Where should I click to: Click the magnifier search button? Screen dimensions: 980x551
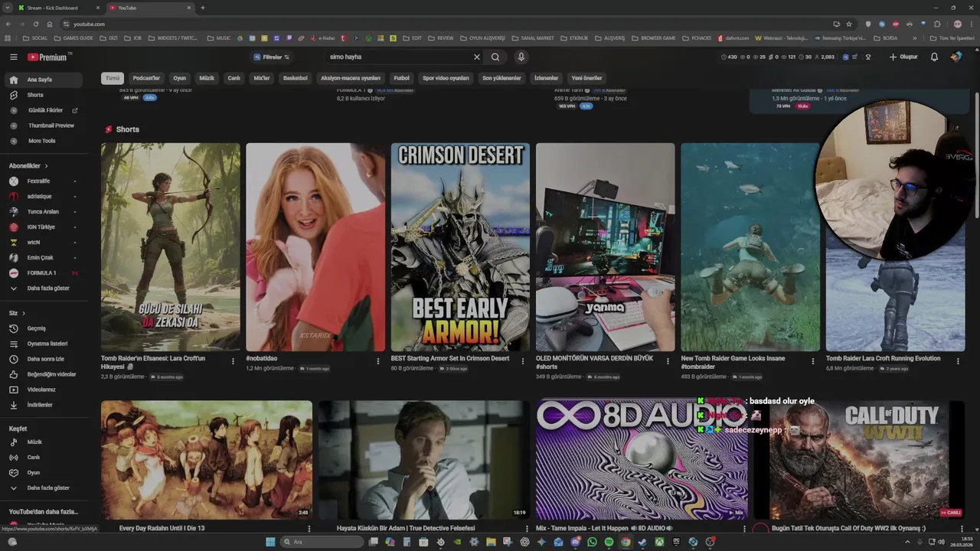pos(495,57)
